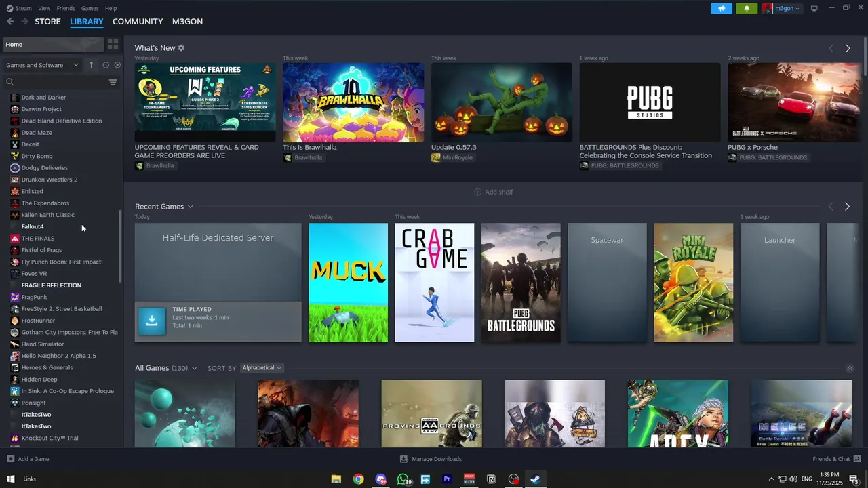Open the collections grid view icon
This screenshot has height=488, width=868.
click(113, 44)
